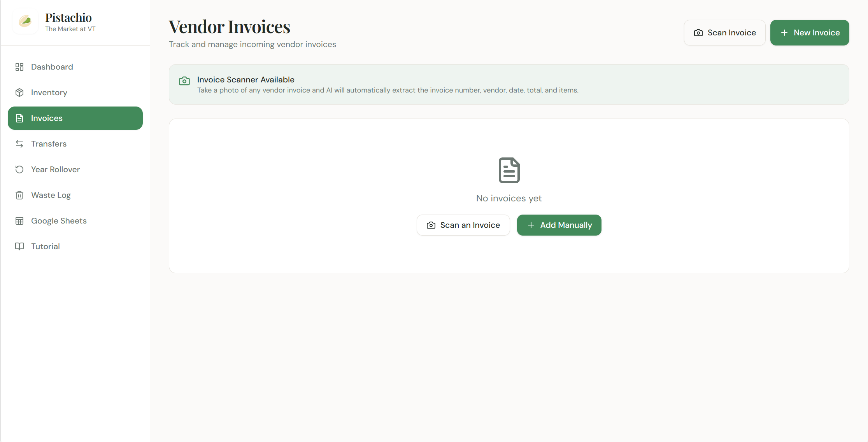Click the Dashboard grid icon
Viewport: 868px width, 442px height.
(x=19, y=67)
